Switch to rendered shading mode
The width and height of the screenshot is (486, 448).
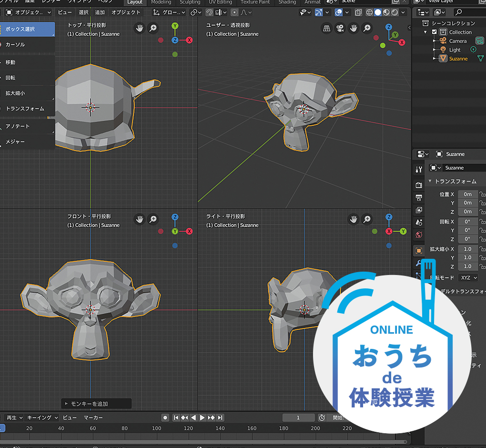[395, 12]
